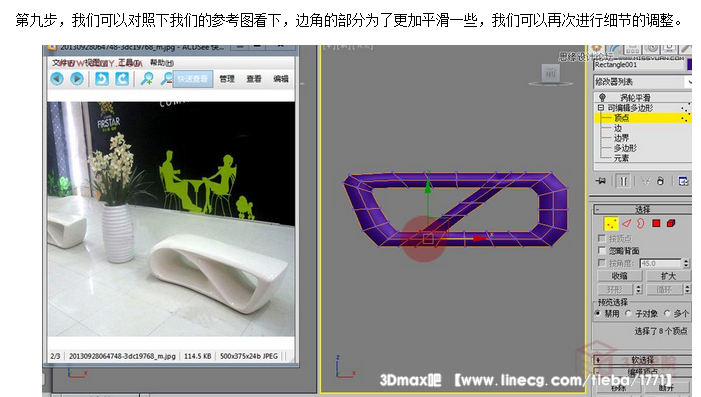Select 边界 sub-object level in stack
The image size is (701, 397).
click(621, 138)
